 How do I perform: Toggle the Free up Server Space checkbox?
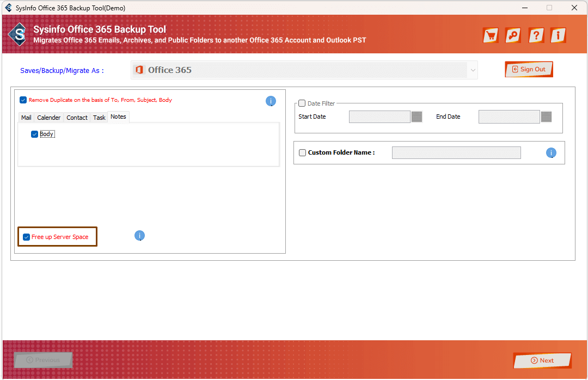pos(27,237)
